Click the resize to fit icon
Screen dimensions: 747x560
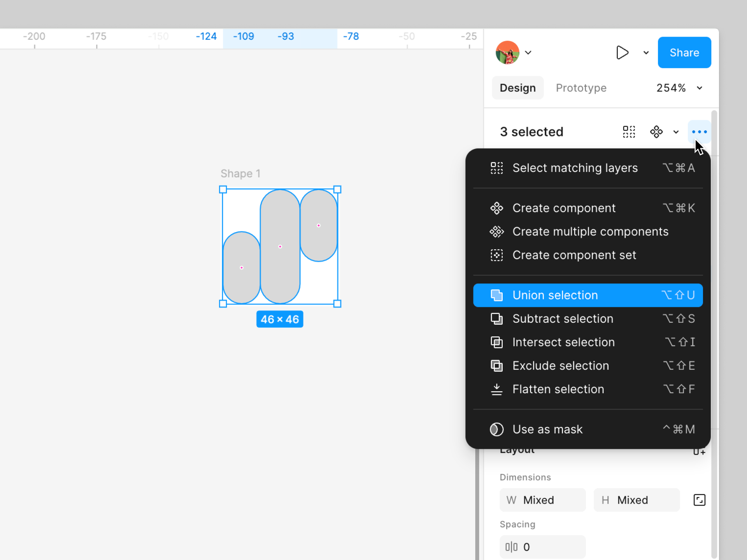(x=699, y=500)
